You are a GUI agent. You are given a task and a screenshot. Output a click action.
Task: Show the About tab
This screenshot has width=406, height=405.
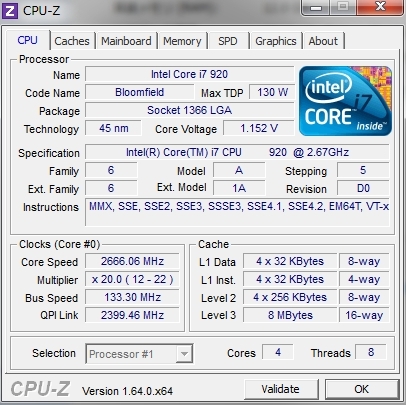click(x=323, y=41)
